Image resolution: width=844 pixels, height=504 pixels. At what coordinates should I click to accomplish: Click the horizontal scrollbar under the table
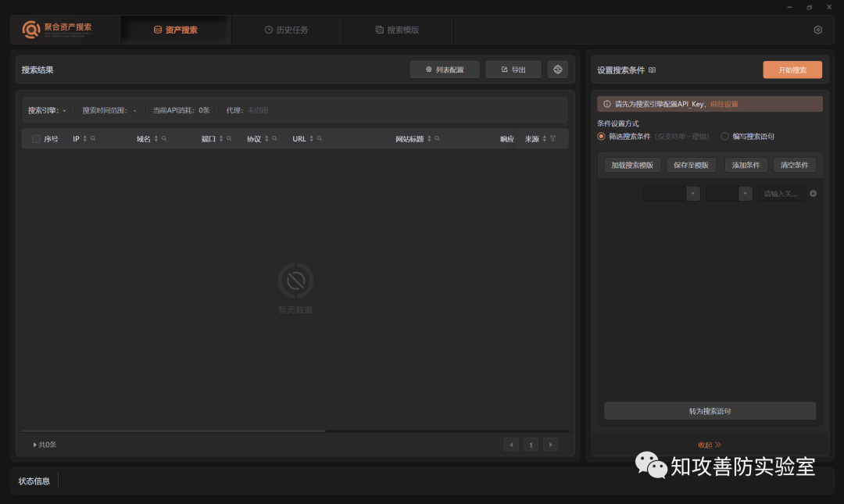tap(173, 431)
